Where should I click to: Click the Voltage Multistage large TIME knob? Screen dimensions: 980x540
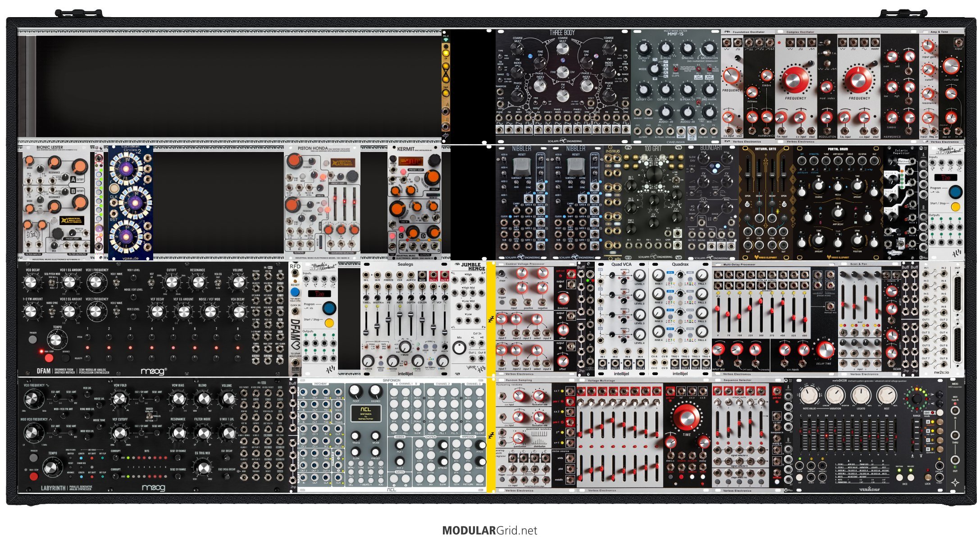pyautogui.click(x=686, y=417)
